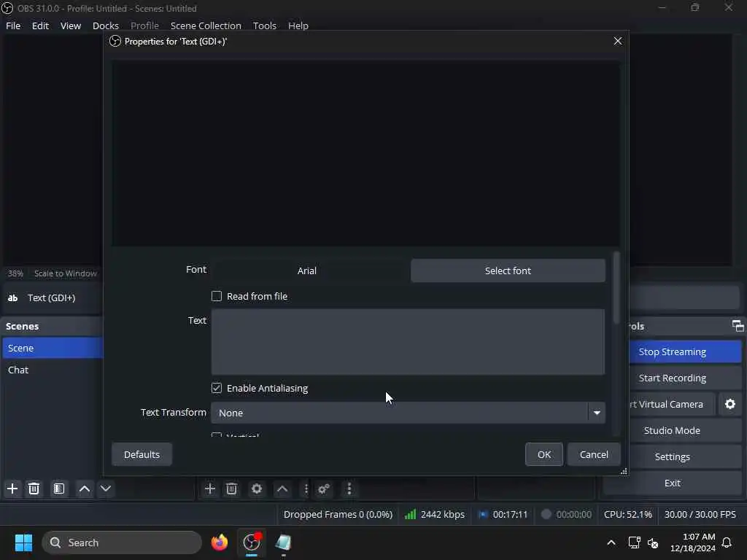Click 2442 kbps bitrate indicator
The width and height of the screenshot is (747, 560).
coord(435,515)
